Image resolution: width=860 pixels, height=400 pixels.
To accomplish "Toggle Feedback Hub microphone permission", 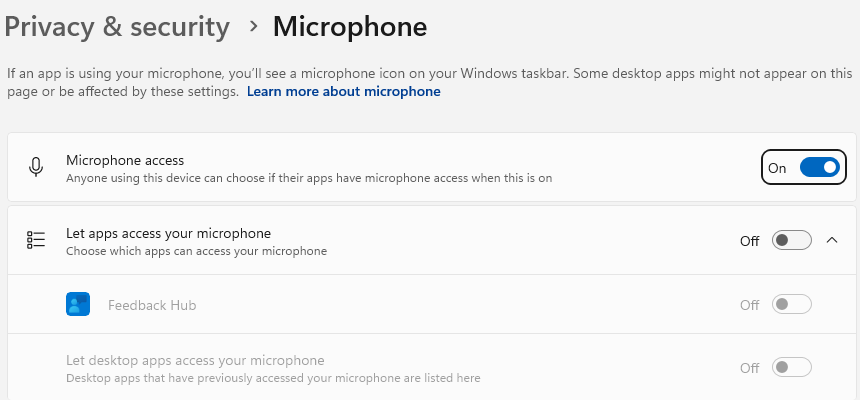I will point(791,304).
